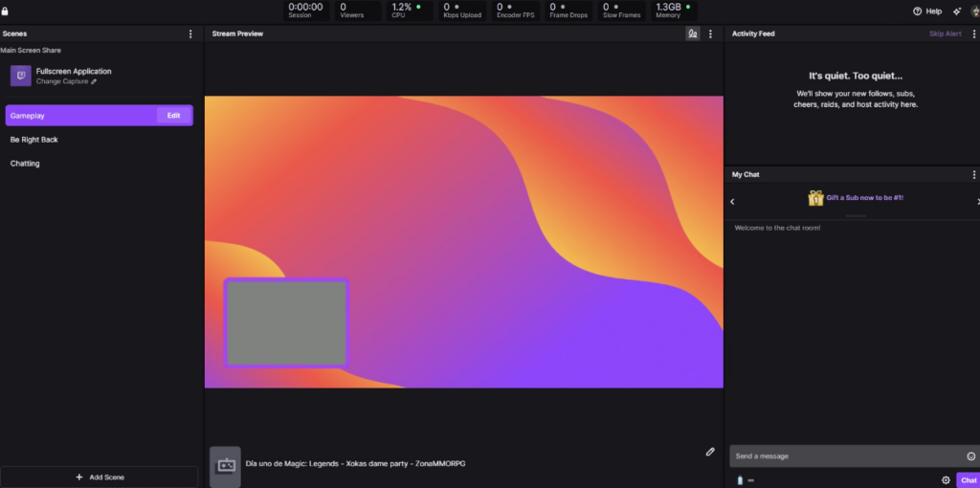Click the gift box icon
980x488 pixels.
(x=815, y=198)
